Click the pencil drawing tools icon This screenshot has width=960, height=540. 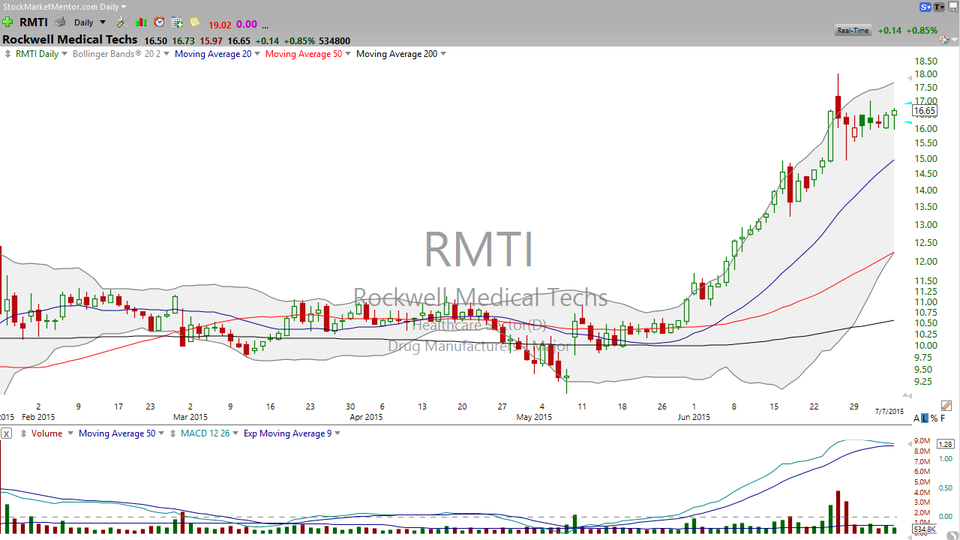946,406
